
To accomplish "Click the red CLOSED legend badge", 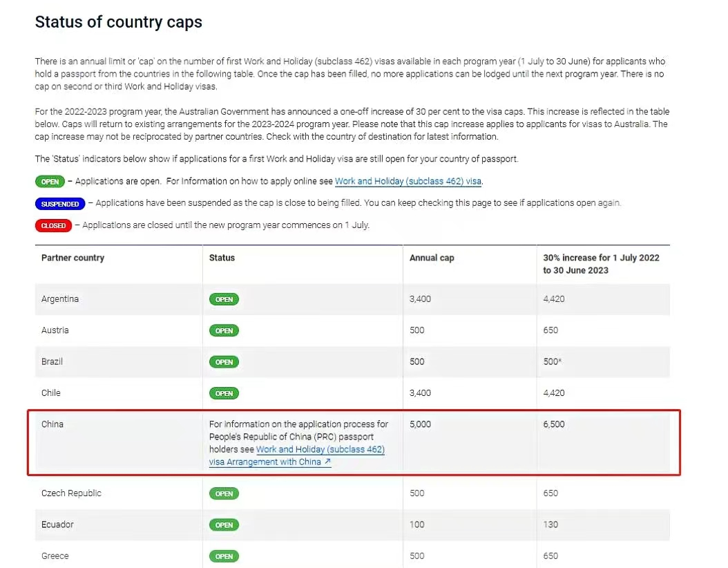I will [53, 226].
